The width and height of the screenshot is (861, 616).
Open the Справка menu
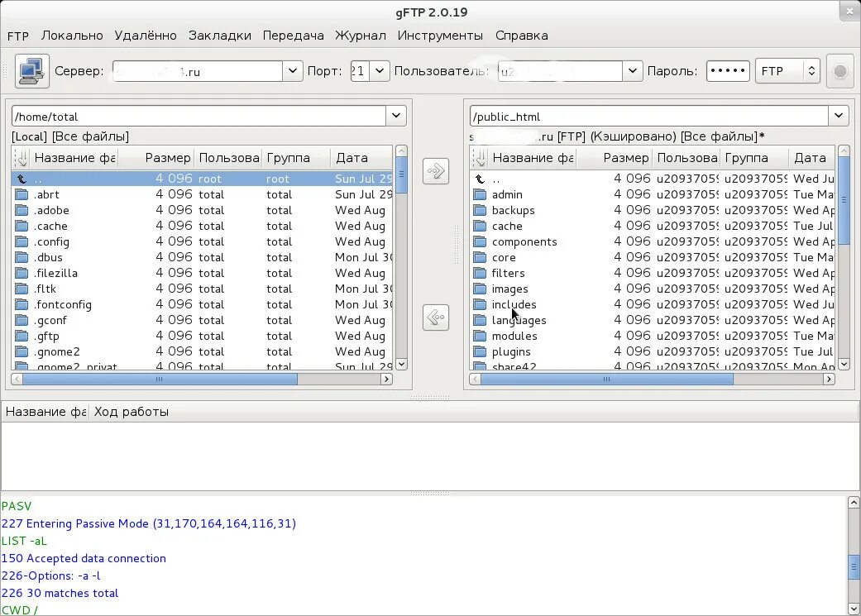522,36
